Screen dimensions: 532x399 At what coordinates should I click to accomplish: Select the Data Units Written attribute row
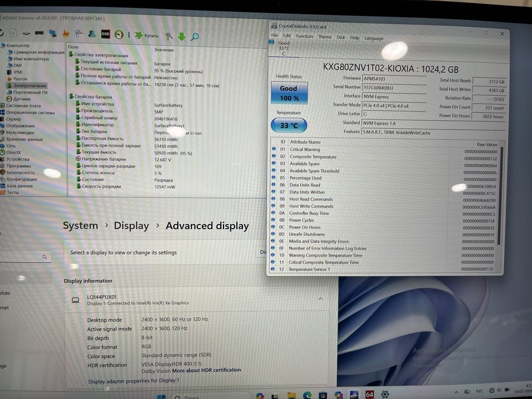384,192
